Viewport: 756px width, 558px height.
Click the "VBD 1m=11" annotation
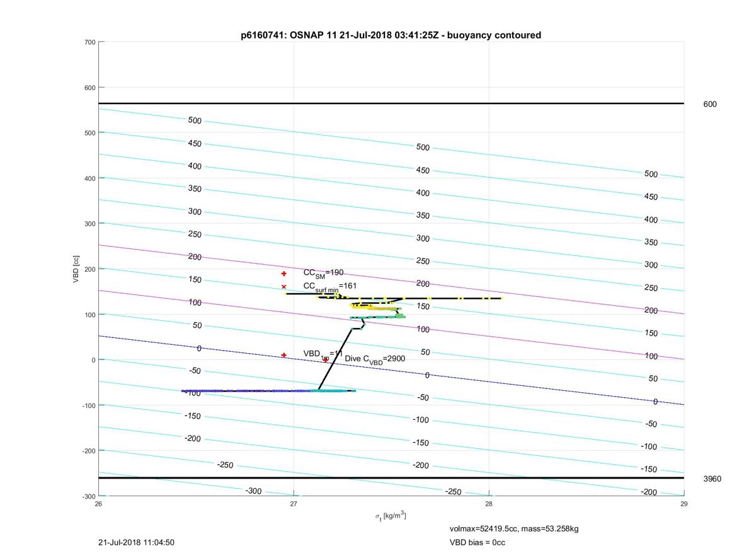(x=323, y=355)
